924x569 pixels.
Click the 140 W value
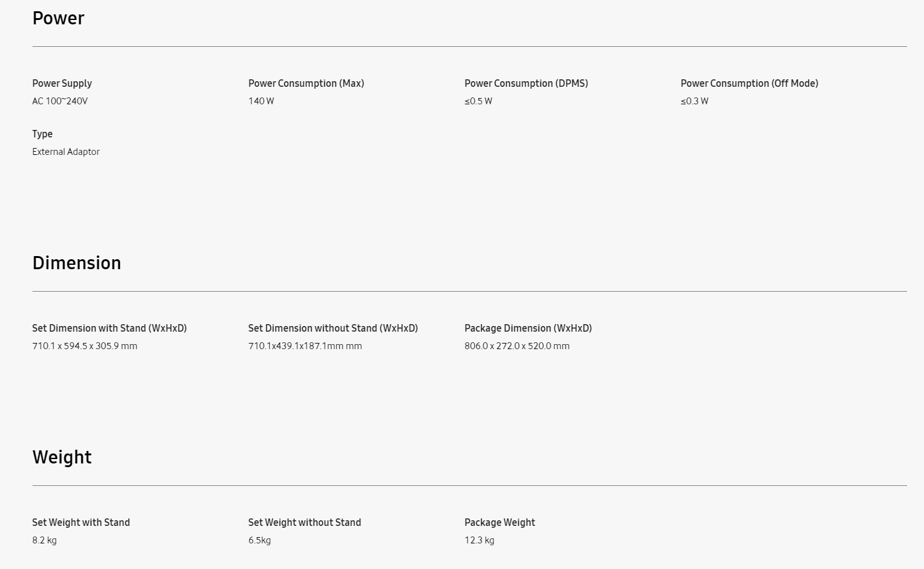pyautogui.click(x=261, y=101)
